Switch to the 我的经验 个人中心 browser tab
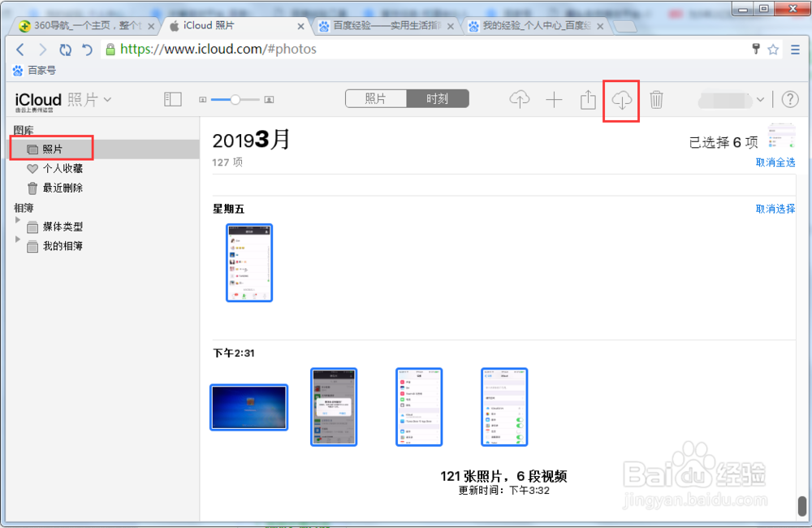812x528 pixels. [536, 25]
